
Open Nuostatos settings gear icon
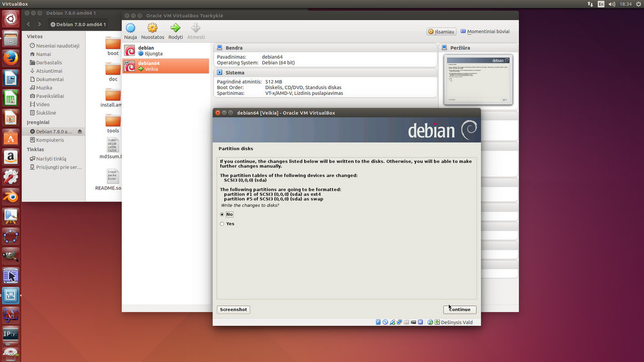tap(152, 28)
